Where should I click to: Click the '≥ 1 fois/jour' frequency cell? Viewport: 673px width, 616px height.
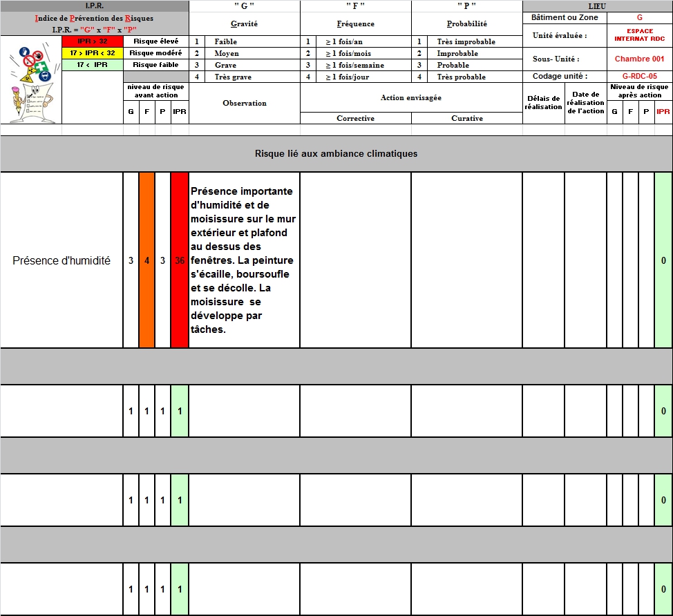(356, 77)
